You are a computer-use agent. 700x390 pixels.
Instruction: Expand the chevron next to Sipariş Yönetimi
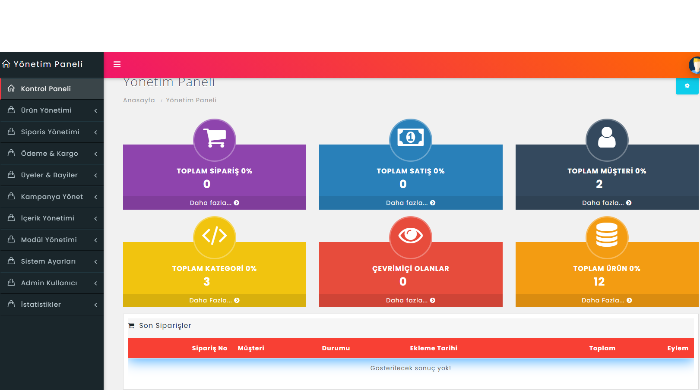[96, 132]
